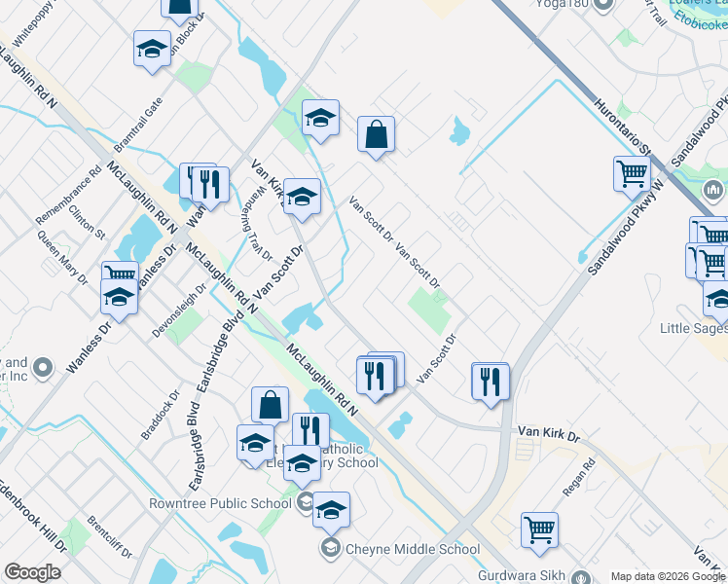728x584 pixels.
Task: Click the Cheyne Middle School place icon
Action: coord(331,549)
